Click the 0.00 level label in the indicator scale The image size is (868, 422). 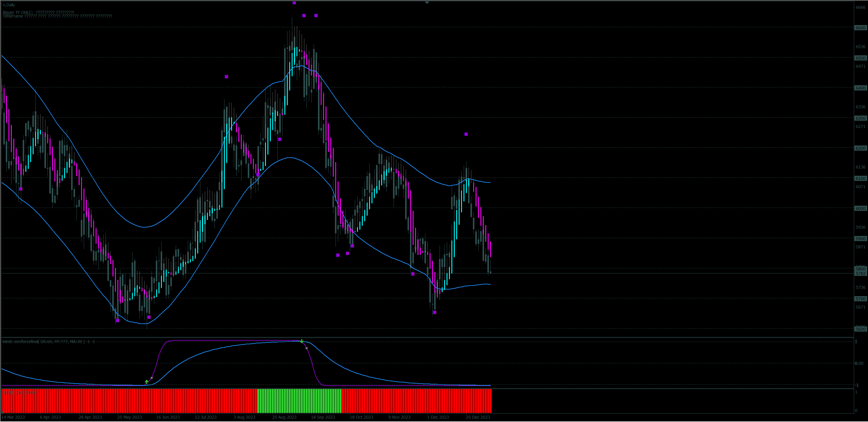pos(859,363)
